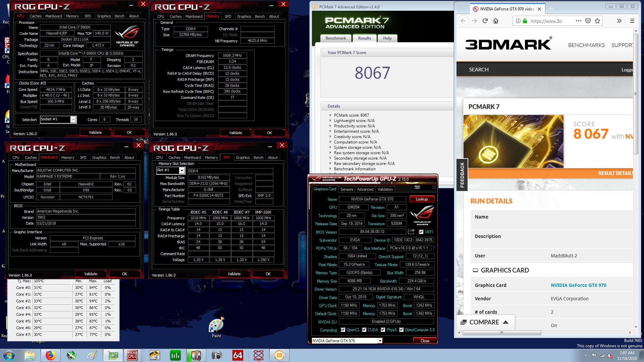This screenshot has width=644, height=362.
Task: Open the GPU-Z graphics card taskbar icon
Action: click(113, 355)
